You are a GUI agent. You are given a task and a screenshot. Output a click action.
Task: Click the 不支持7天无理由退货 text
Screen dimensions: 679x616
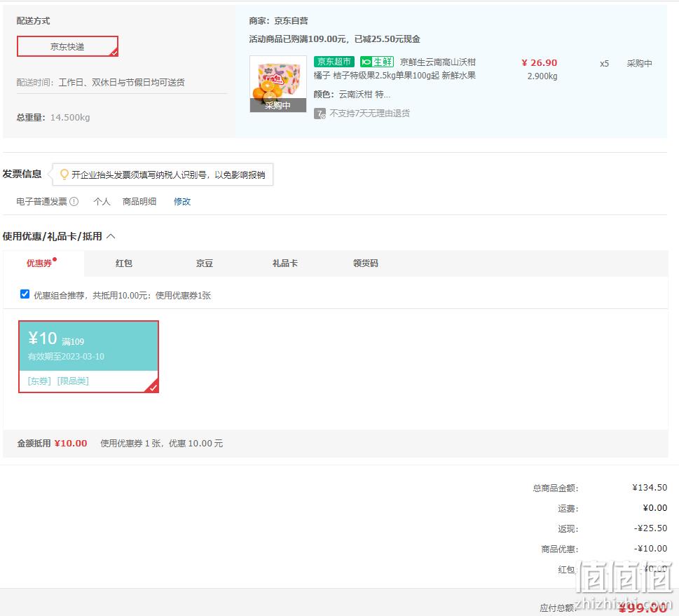370,114
